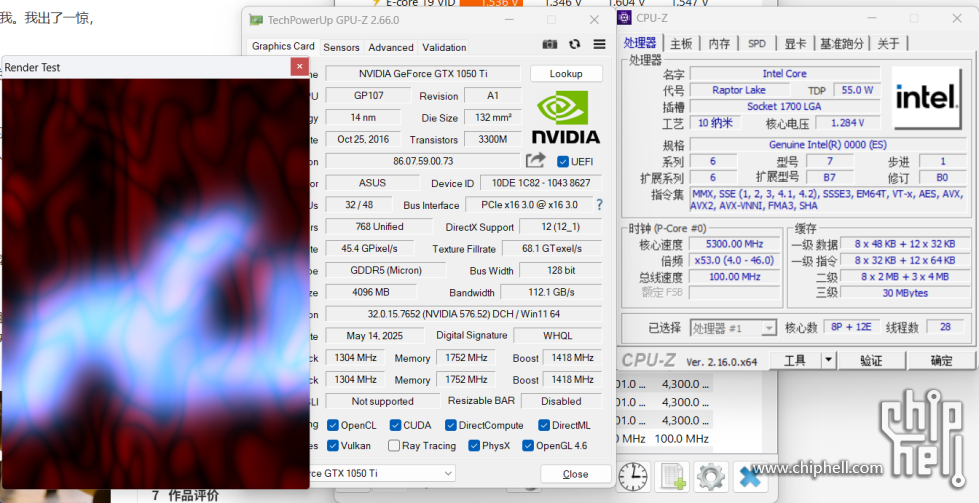Click the BIOS share/export arrow icon

tap(535, 161)
